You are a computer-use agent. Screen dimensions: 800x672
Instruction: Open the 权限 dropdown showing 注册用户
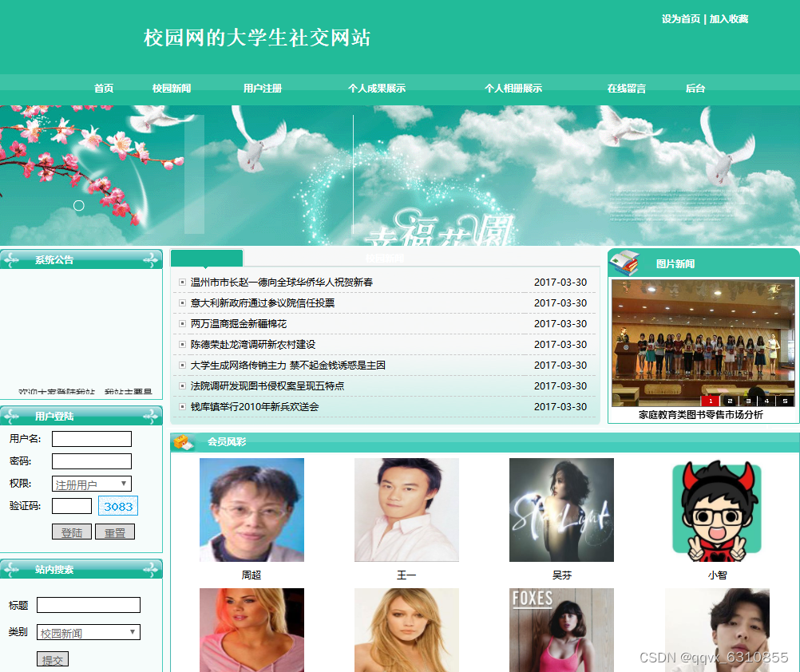pyautogui.click(x=92, y=484)
